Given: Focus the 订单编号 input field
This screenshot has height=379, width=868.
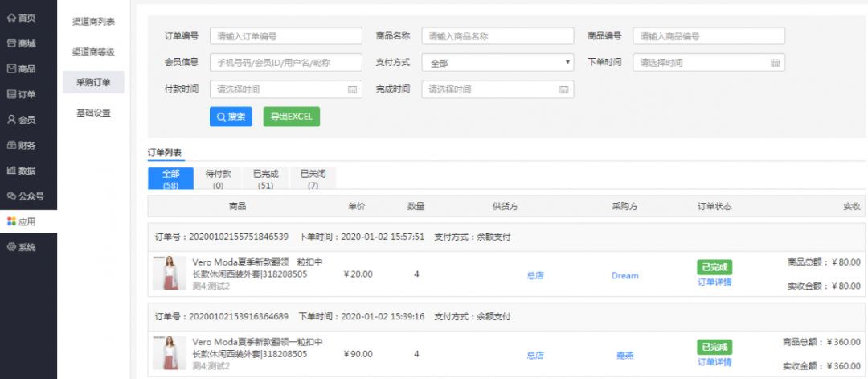Looking at the screenshot, I should (x=285, y=36).
